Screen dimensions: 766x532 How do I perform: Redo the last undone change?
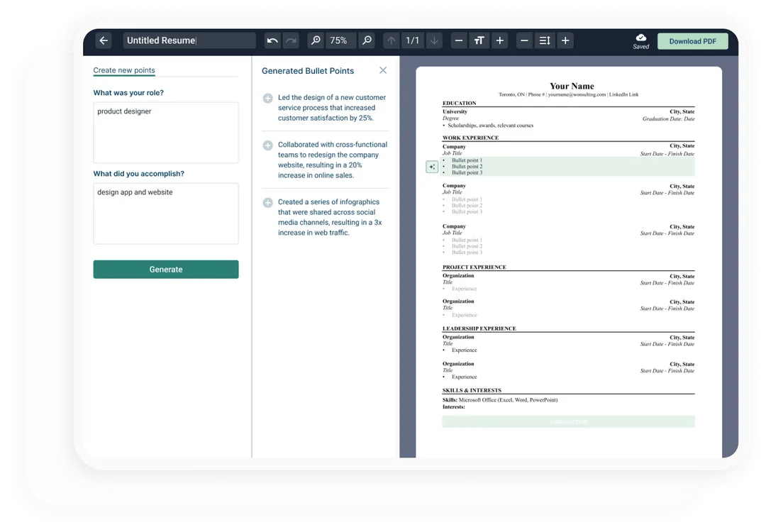pyautogui.click(x=292, y=40)
